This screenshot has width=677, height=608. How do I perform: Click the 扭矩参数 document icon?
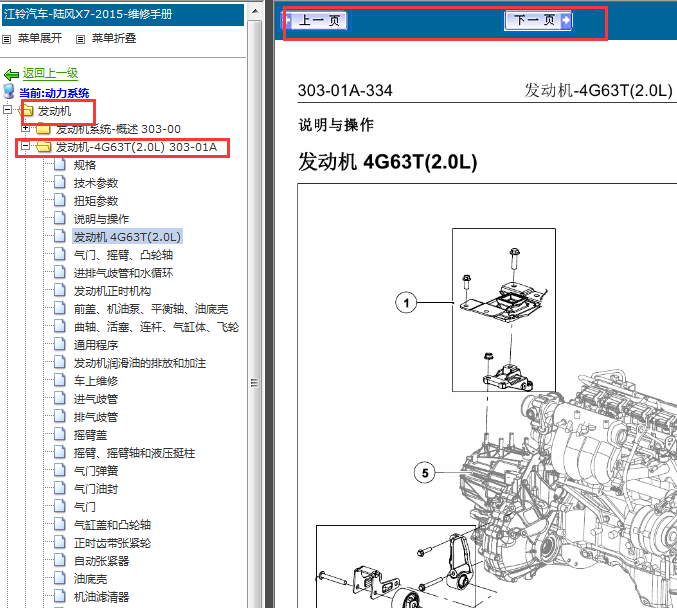[60, 200]
